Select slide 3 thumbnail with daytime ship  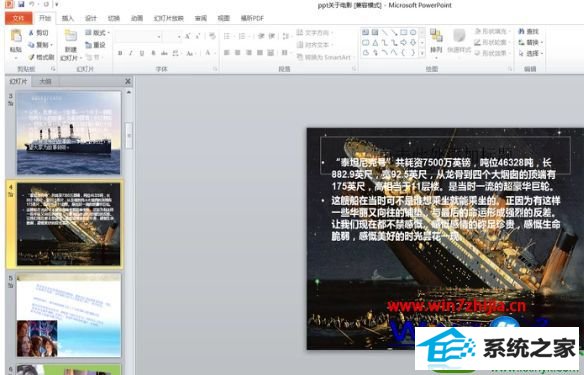(69, 133)
